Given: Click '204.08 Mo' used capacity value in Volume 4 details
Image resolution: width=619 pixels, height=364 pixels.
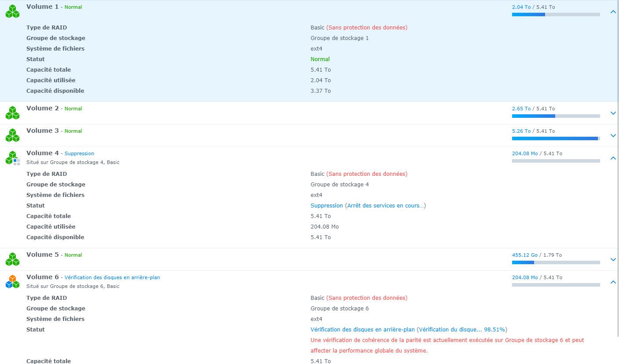Looking at the screenshot, I should [325, 226].
